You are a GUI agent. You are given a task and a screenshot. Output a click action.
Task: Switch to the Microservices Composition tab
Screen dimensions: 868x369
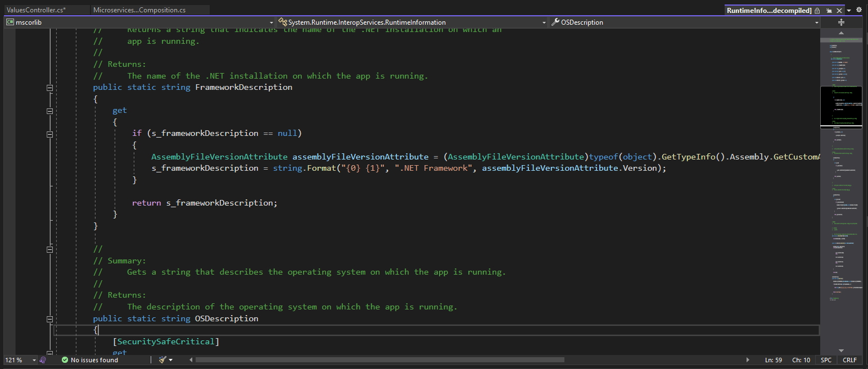[x=141, y=10]
